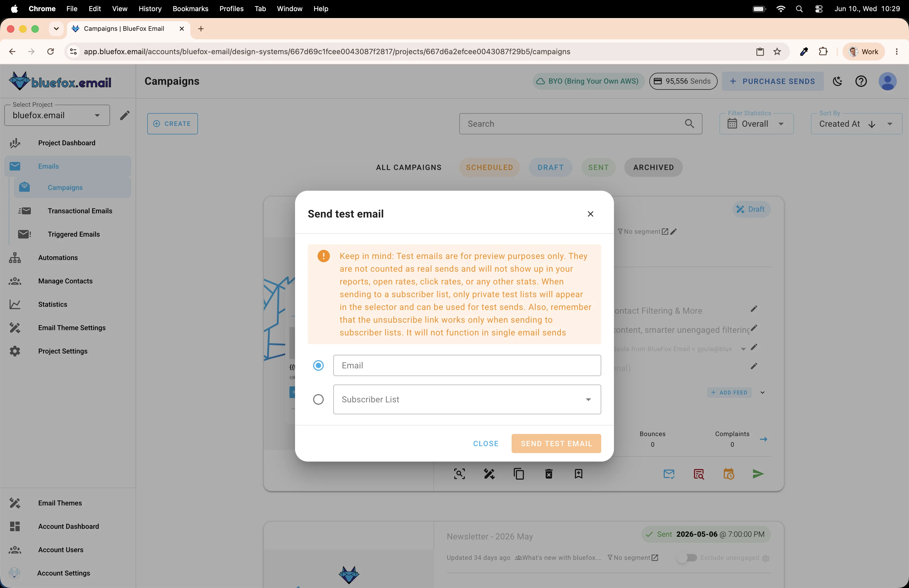Open Filter Statistics Overall dropdown
This screenshot has width=909, height=588.
(756, 124)
